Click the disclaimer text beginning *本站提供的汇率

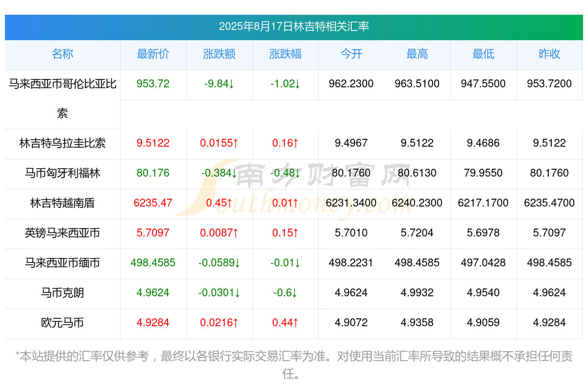(294, 365)
